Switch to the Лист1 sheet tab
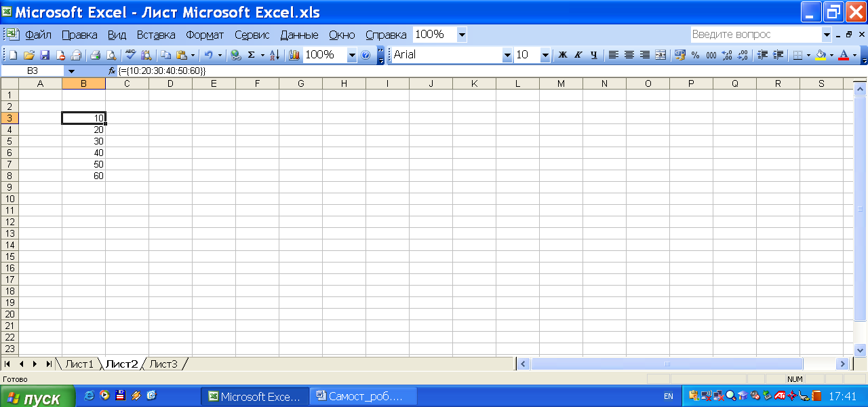Image resolution: width=868 pixels, height=407 pixels. (79, 364)
